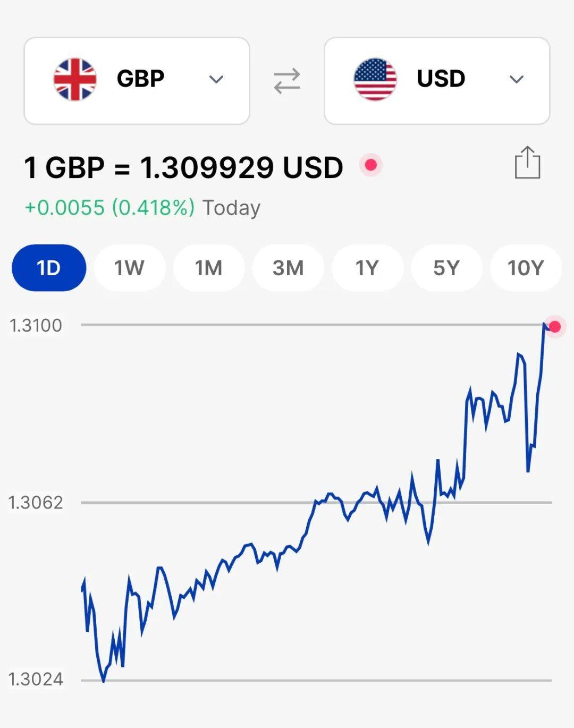Click the US flag icon
The width and height of the screenshot is (574, 728).
pyautogui.click(x=375, y=79)
